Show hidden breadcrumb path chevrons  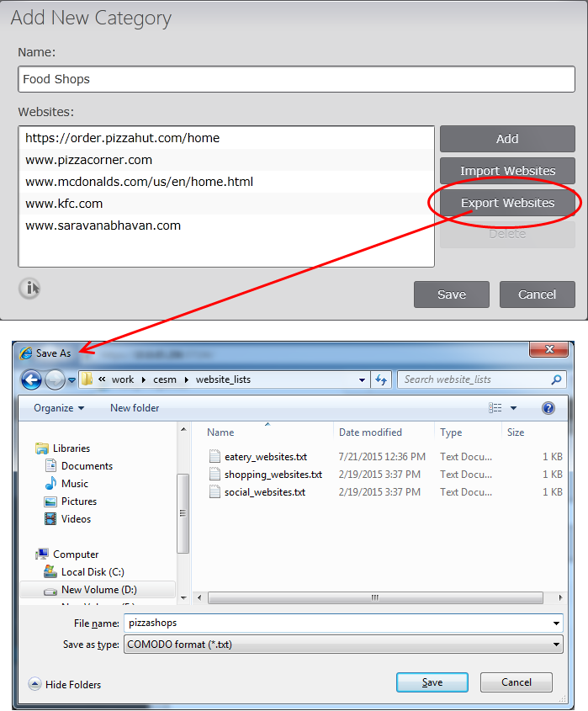coord(102,379)
